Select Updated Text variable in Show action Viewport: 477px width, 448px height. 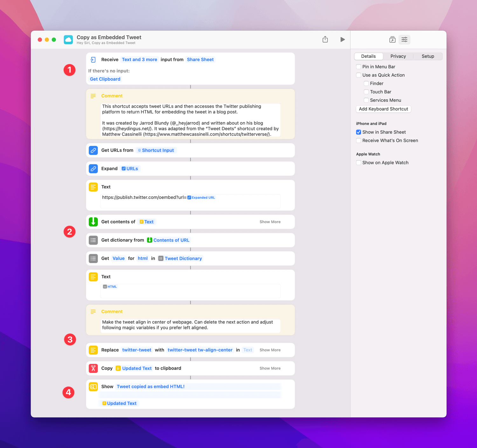120,404
